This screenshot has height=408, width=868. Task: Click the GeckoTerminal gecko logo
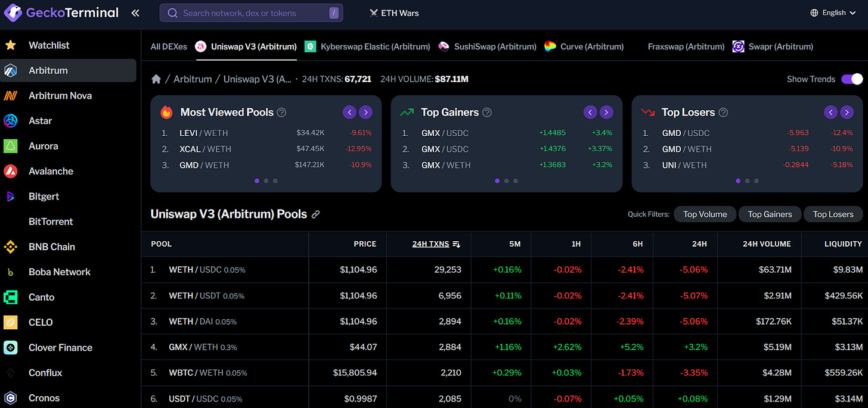click(x=13, y=12)
